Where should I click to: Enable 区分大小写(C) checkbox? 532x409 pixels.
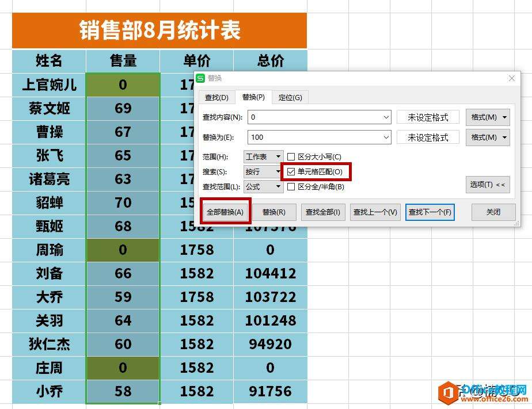pyautogui.click(x=291, y=156)
